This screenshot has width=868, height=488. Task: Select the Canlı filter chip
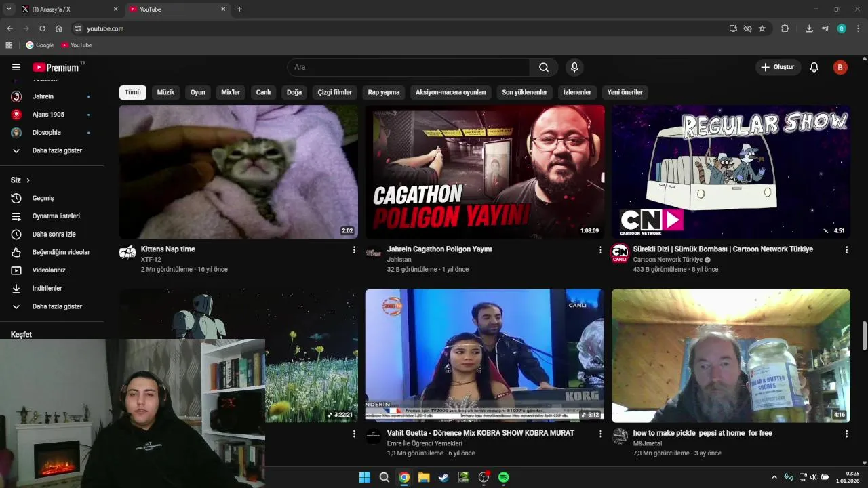pyautogui.click(x=263, y=92)
